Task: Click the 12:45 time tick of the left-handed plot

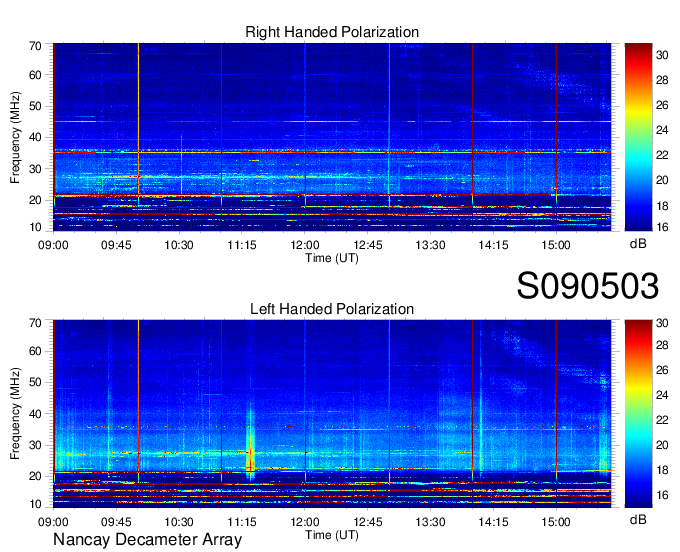Action: pos(368,522)
